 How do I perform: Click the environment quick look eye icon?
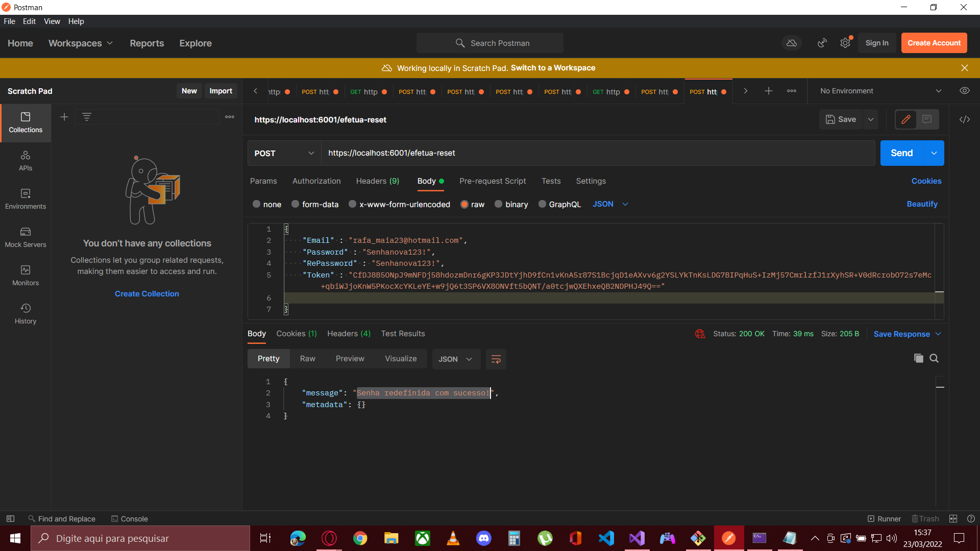965,91
